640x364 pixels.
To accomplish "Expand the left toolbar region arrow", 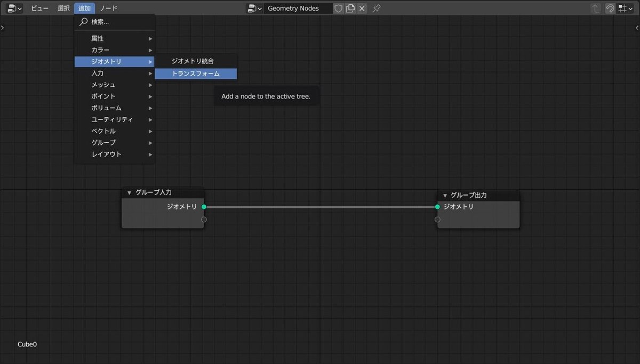I will pos(3,27).
